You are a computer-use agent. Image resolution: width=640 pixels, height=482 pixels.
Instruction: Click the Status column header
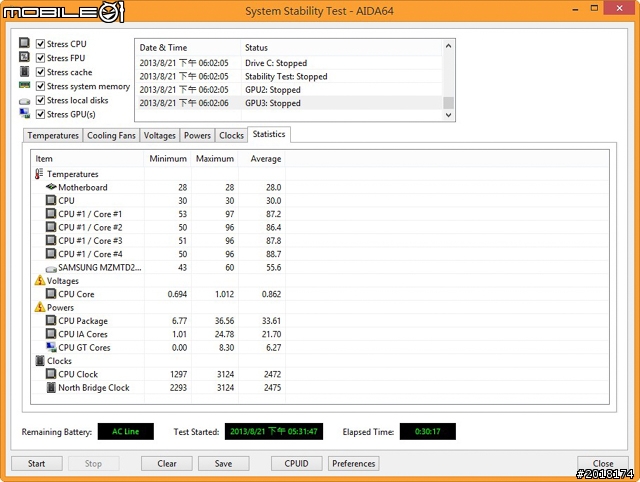[x=341, y=48]
